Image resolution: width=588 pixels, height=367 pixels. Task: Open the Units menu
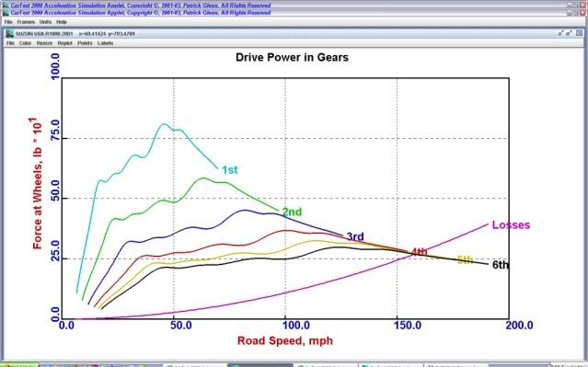45,22
